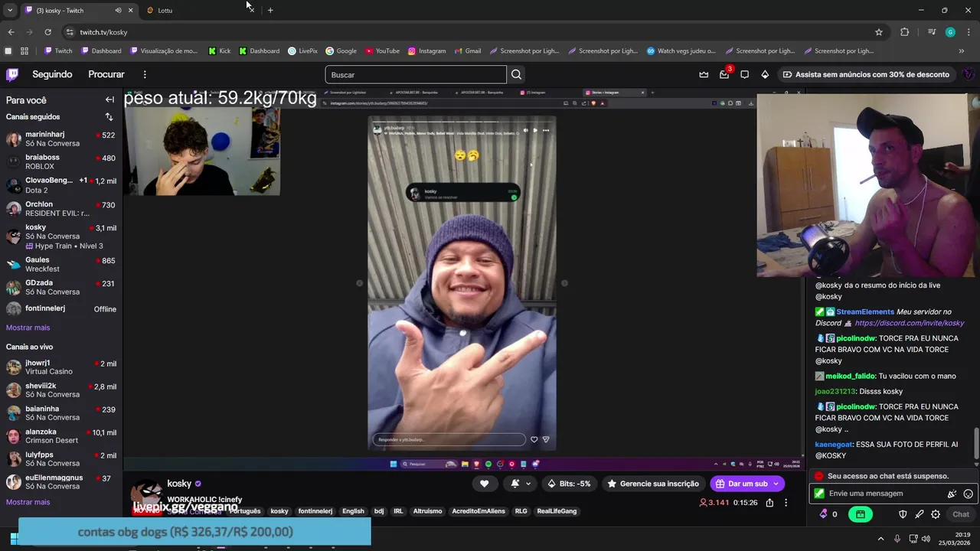Open Chrome media controls icon
Screen dimensions: 980x551
[932, 32]
